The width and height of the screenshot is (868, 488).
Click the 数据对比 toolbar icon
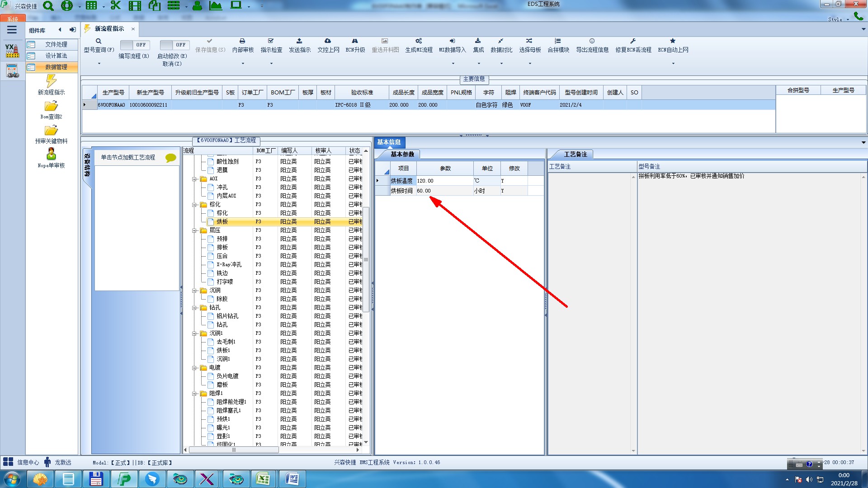click(x=501, y=41)
